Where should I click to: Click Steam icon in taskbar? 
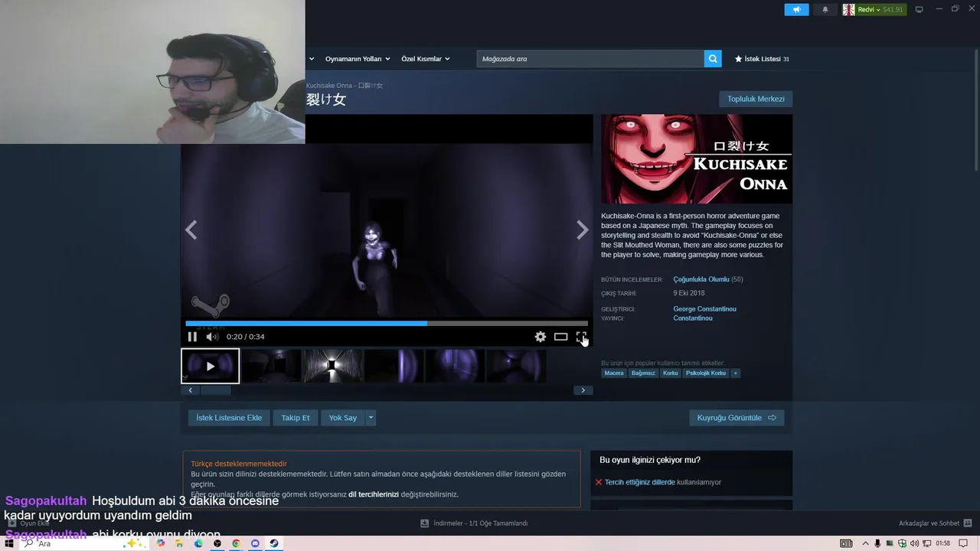[274, 543]
